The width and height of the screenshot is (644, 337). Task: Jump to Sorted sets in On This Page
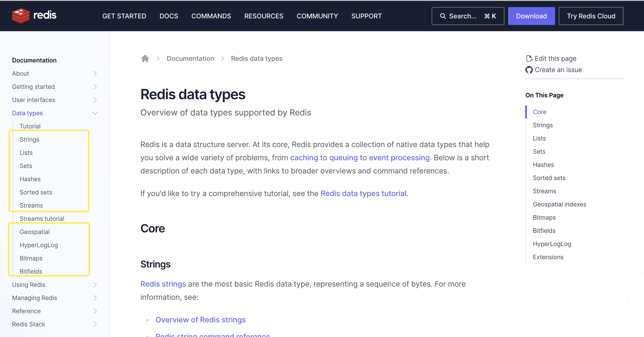coord(549,178)
